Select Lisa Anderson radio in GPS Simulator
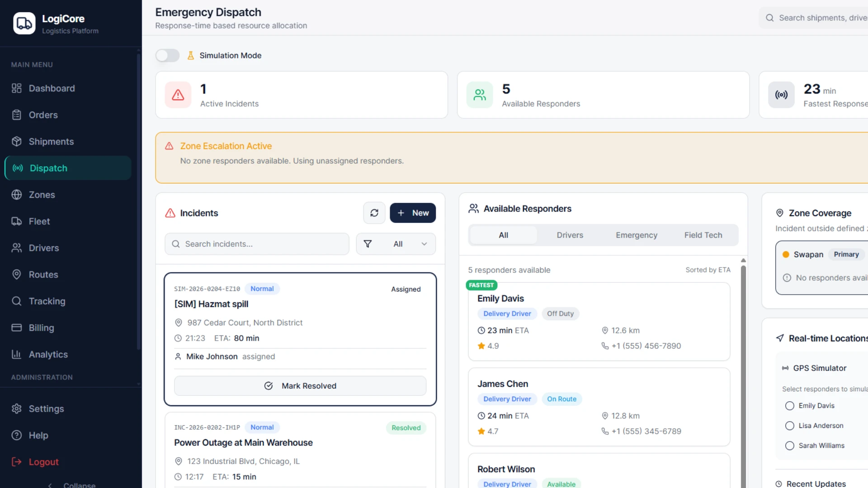 (789, 426)
